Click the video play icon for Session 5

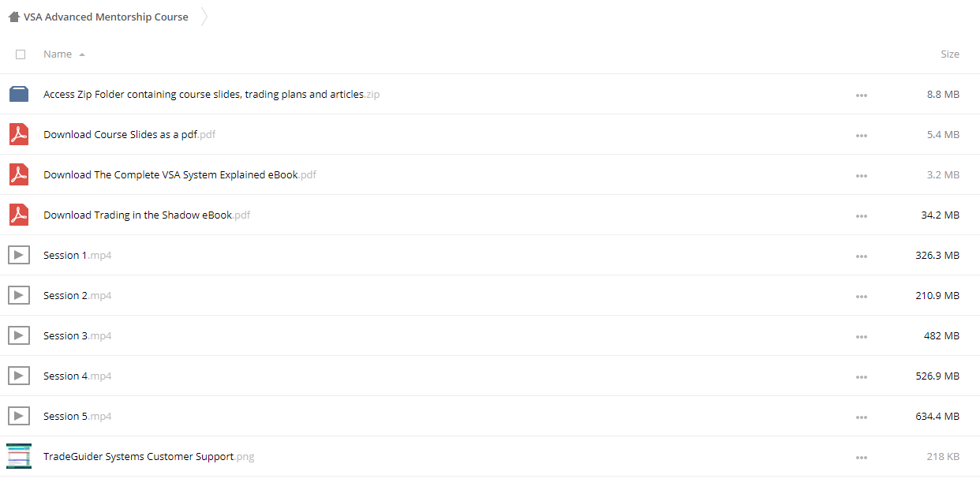19,416
